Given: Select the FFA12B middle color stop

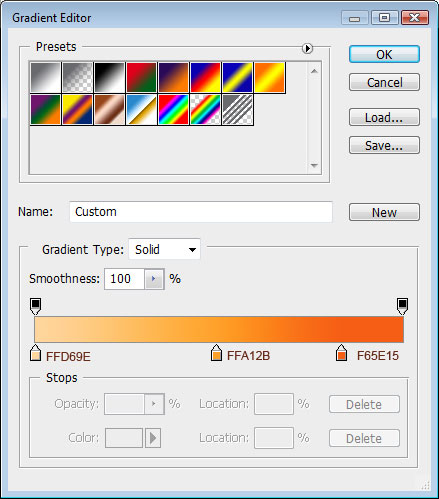Looking at the screenshot, I should click(216, 353).
